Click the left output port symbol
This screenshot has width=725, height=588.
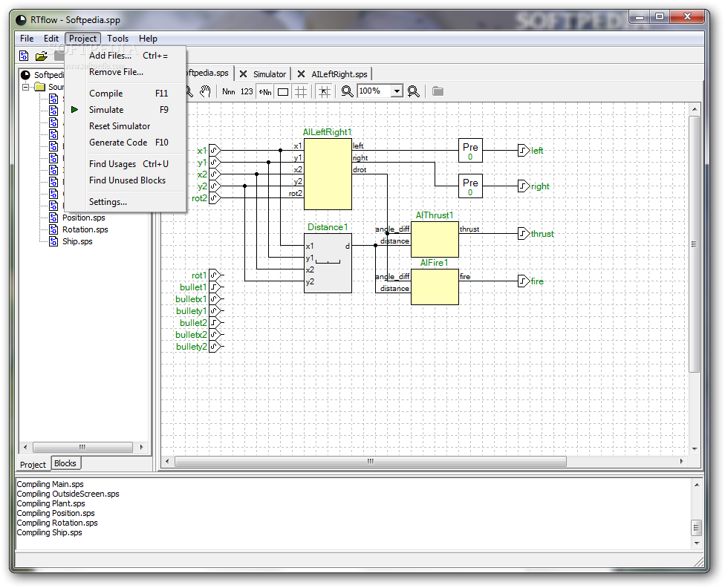pyautogui.click(x=524, y=150)
